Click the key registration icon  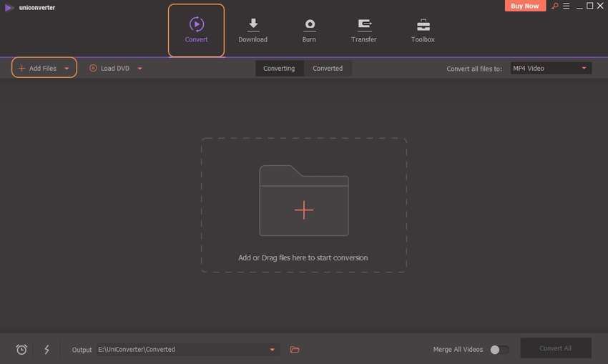pyautogui.click(x=554, y=6)
